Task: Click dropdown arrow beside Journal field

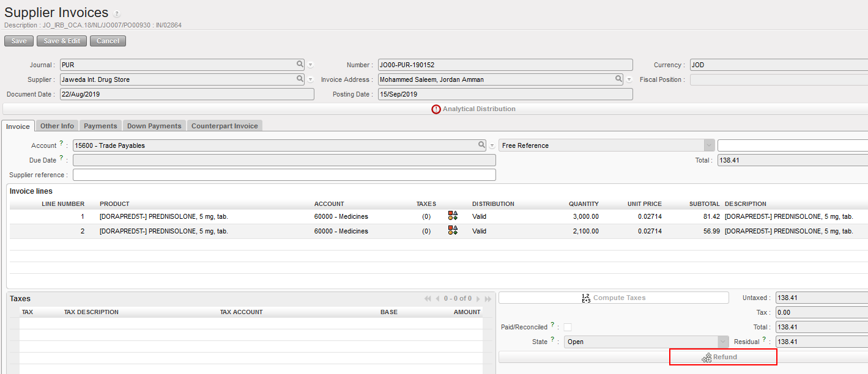Action: 311,65
